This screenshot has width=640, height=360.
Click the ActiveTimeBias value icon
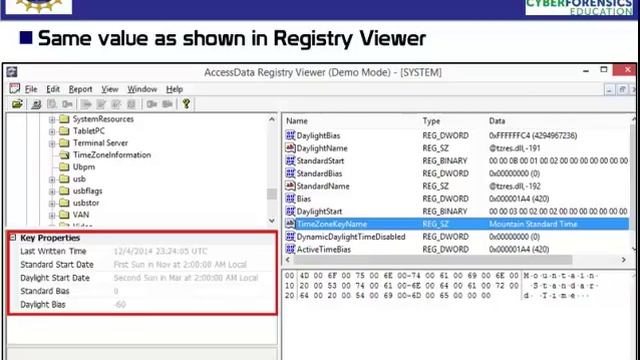pos(290,249)
